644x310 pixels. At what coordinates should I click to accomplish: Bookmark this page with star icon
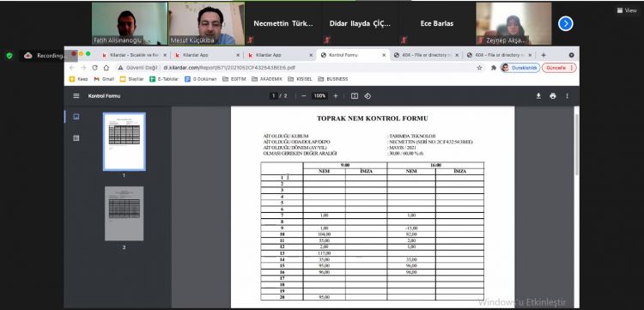tap(479, 68)
